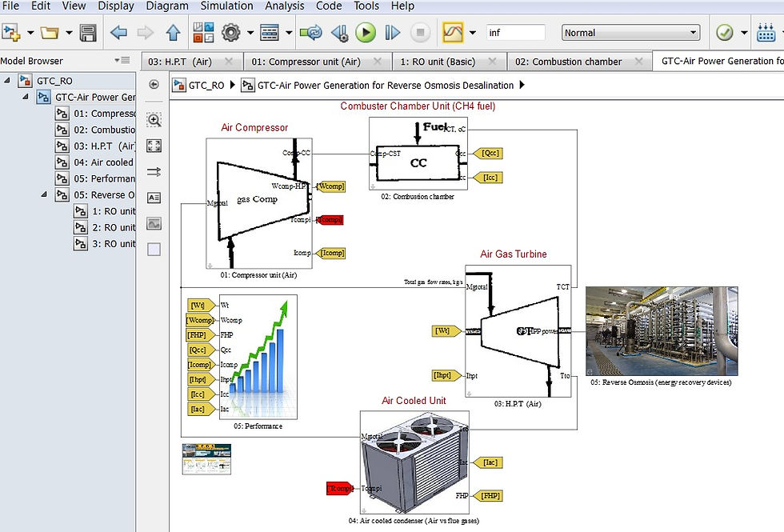Open model configuration parameters gear

pos(230,33)
